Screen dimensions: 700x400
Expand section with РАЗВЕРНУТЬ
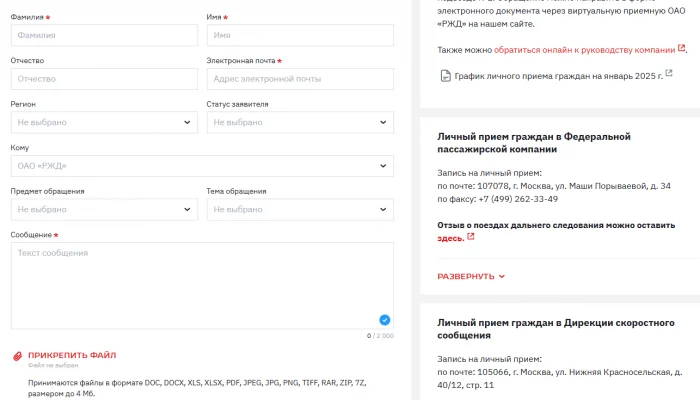click(x=471, y=277)
